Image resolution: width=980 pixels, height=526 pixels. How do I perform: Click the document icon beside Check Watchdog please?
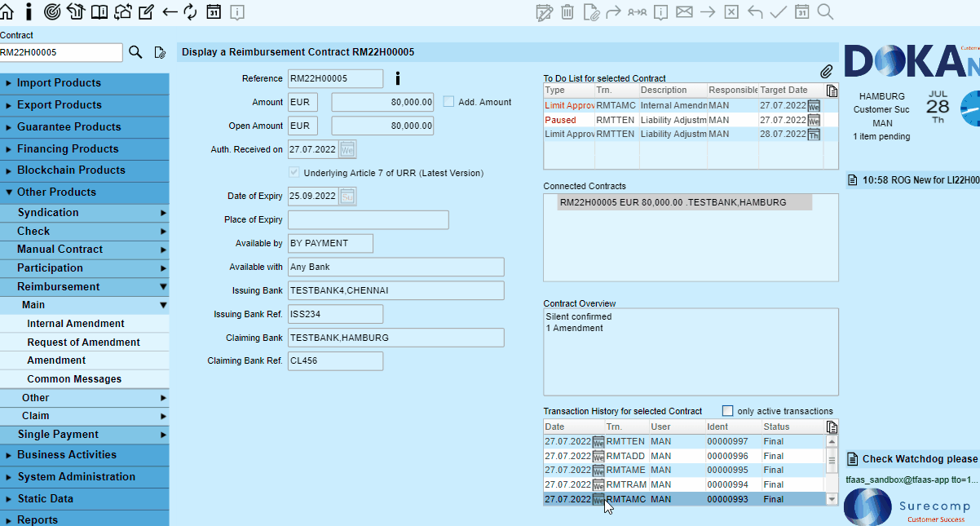pos(852,459)
